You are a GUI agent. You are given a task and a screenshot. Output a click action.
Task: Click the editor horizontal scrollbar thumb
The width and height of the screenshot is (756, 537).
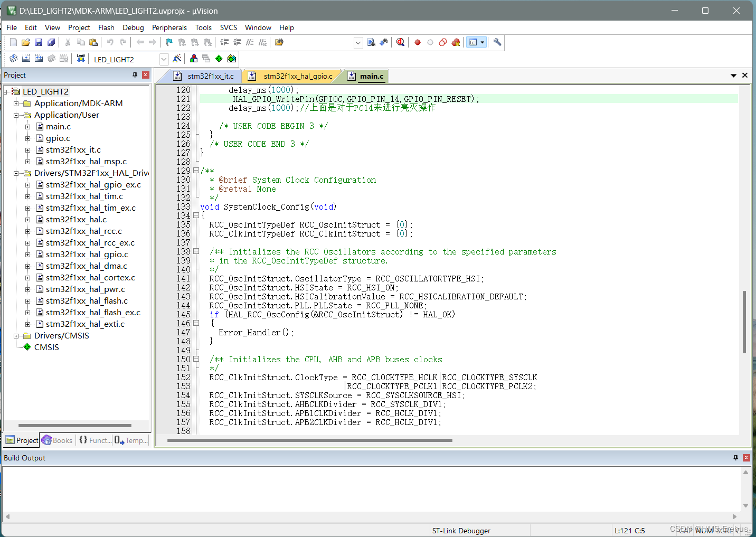click(310, 440)
